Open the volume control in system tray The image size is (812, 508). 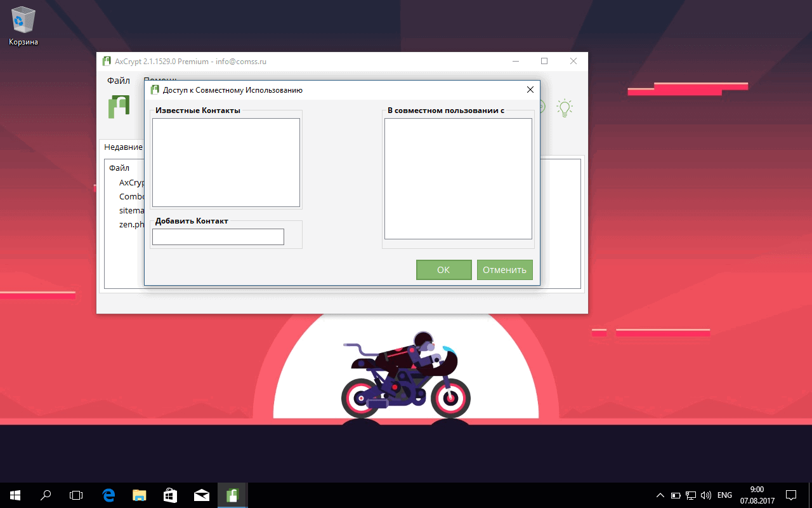(705, 495)
